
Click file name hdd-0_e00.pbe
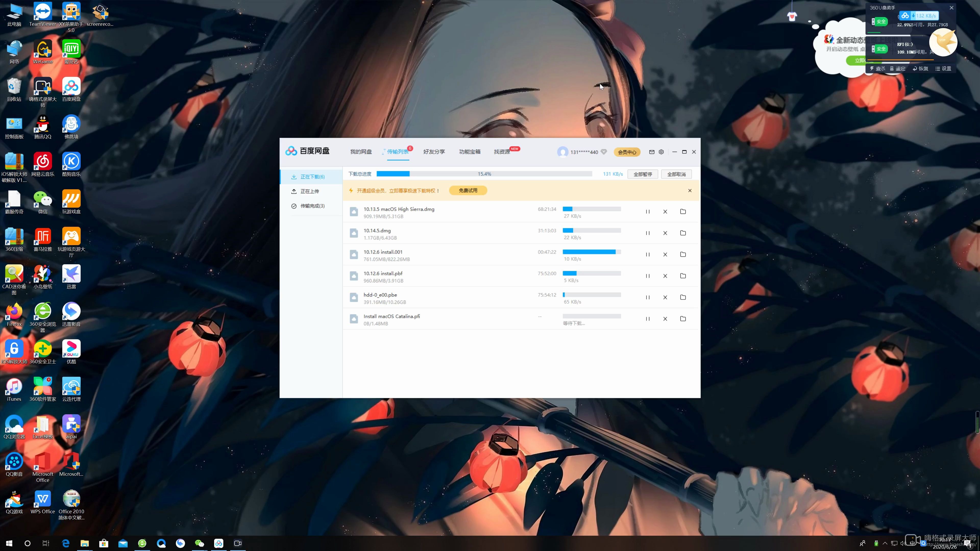pyautogui.click(x=380, y=295)
